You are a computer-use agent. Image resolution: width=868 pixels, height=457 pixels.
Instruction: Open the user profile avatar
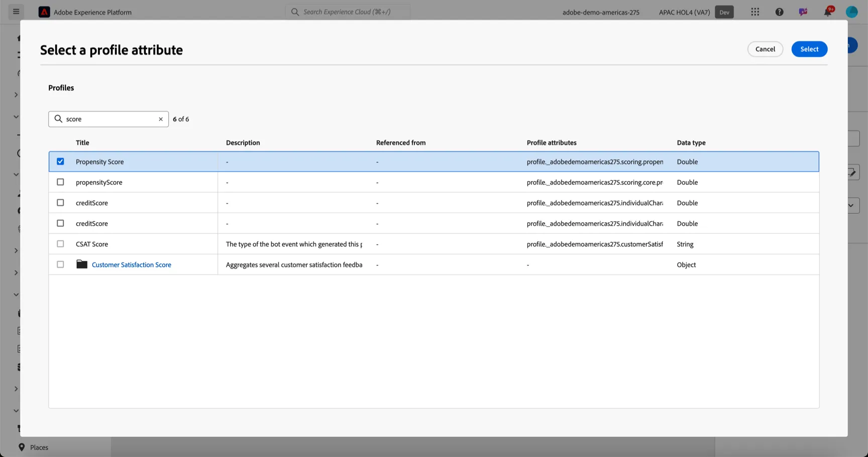(x=851, y=12)
